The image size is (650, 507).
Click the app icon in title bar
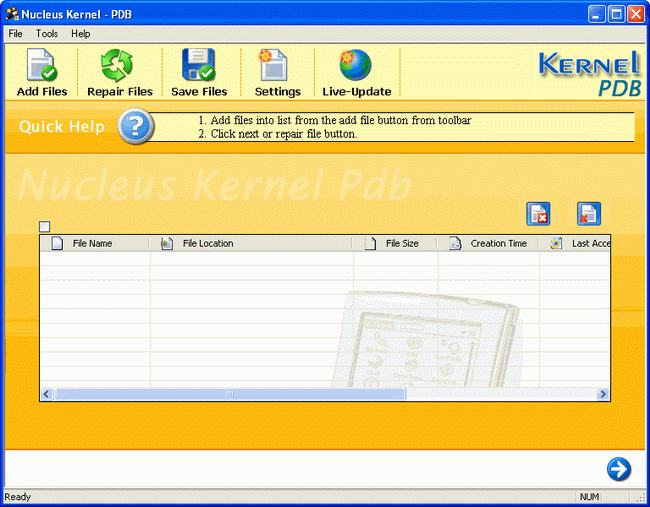12,14
